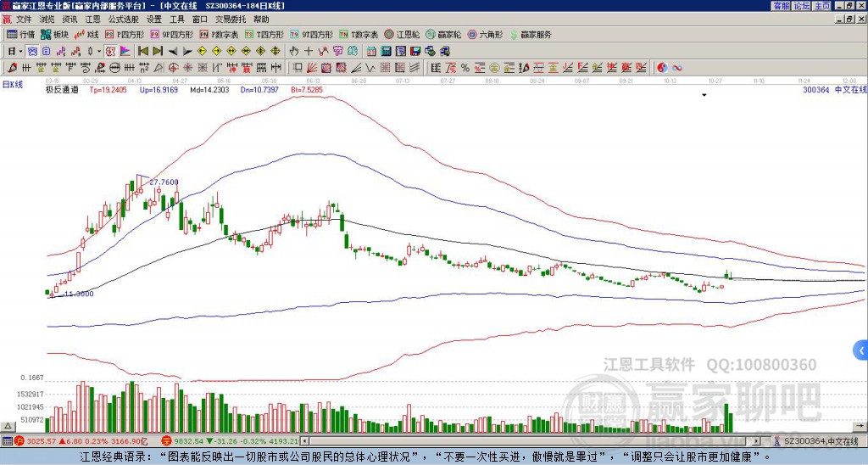This screenshot has width=868, height=465.
Task: Click the yin-yang taiji icon
Action: tap(662, 68)
